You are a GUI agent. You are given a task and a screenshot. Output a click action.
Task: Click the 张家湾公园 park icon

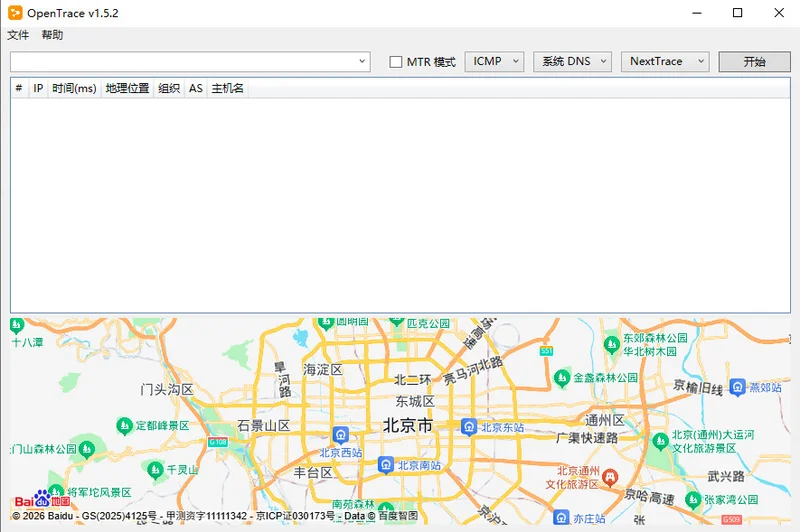[693, 499]
